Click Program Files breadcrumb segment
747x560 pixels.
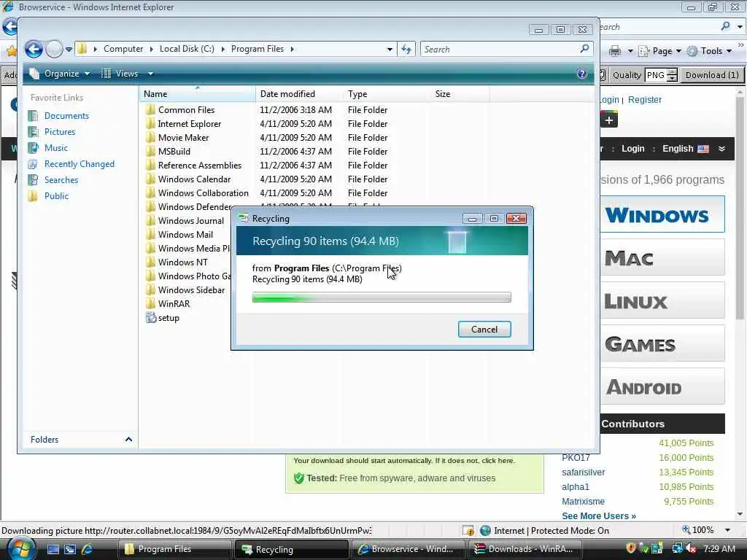point(258,49)
